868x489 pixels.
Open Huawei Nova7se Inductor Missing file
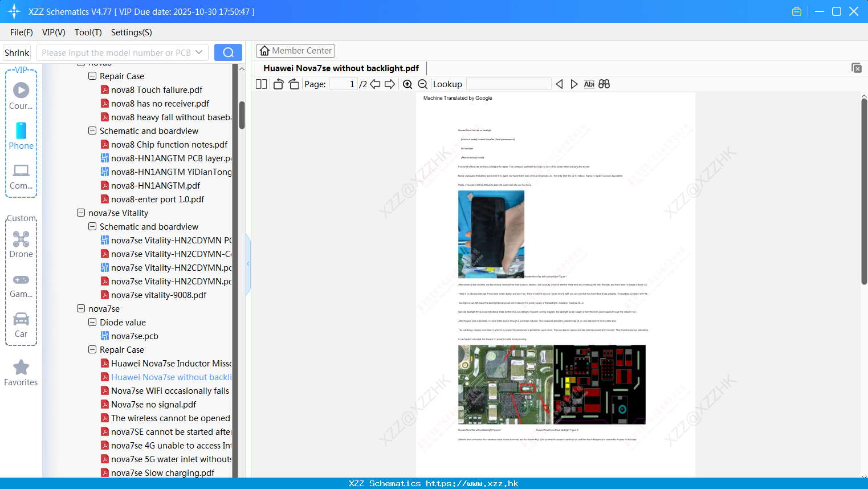[166, 364]
